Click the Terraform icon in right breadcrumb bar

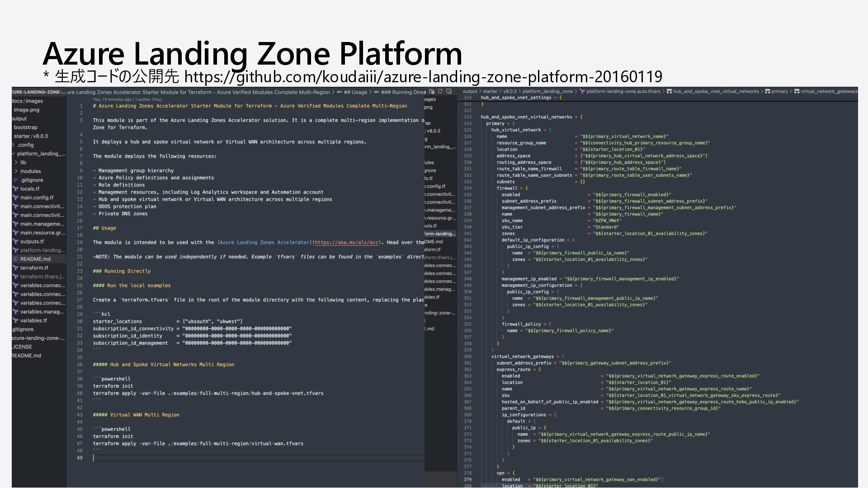point(582,91)
